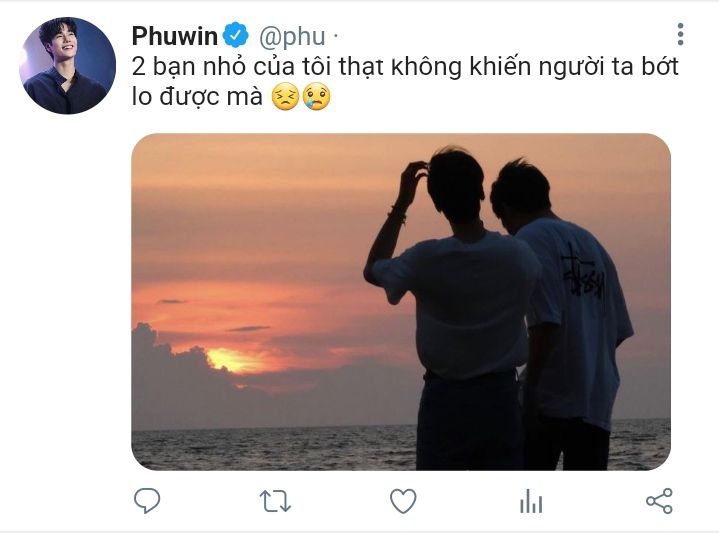Click the display name Phuwin

coord(174,36)
